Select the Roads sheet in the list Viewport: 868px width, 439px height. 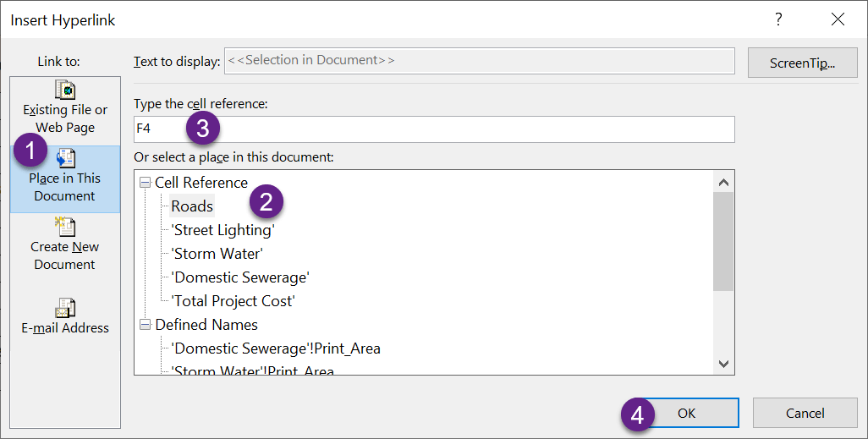[x=192, y=206]
